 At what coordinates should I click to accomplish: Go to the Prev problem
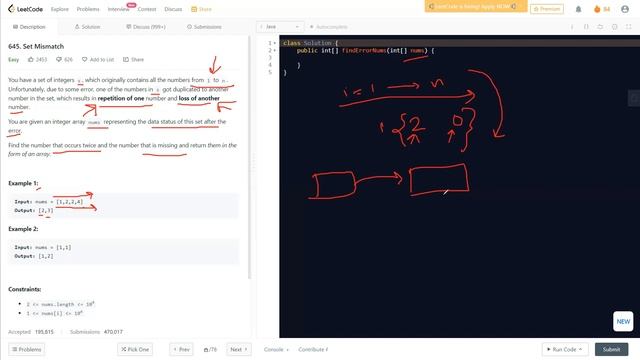[181, 349]
